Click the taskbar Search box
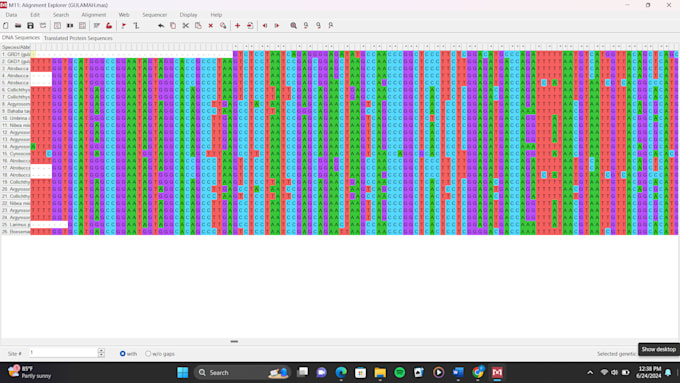Image resolution: width=680 pixels, height=383 pixels. click(x=242, y=373)
